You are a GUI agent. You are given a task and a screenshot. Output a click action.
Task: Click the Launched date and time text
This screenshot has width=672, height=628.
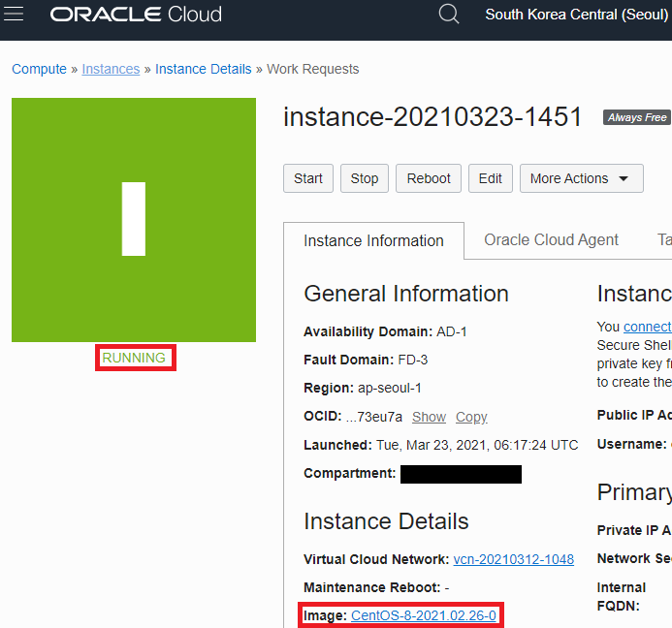(477, 445)
